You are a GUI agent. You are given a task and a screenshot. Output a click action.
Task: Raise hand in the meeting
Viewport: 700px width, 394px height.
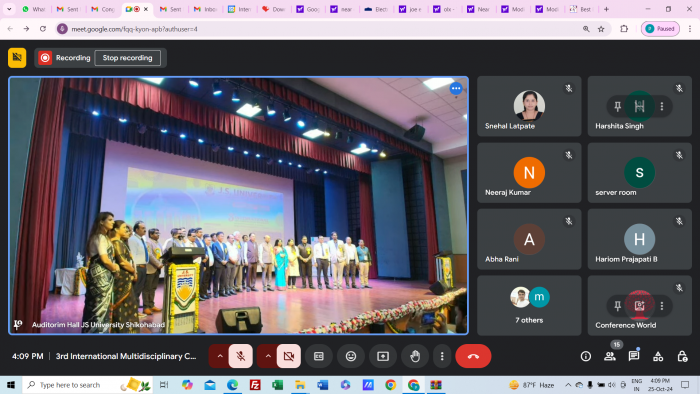415,356
